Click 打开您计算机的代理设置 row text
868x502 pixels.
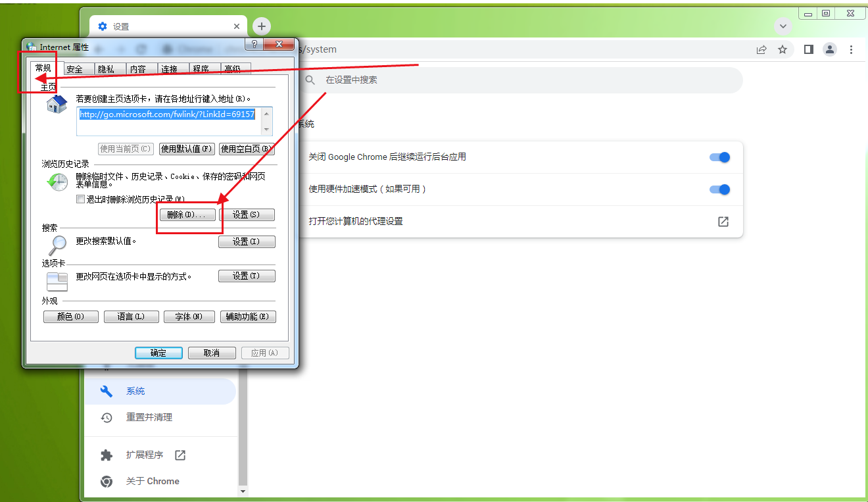356,222
